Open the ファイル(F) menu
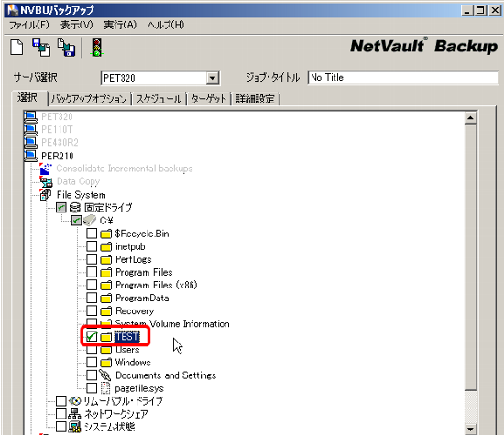This screenshot has height=435, width=504. click(x=28, y=25)
